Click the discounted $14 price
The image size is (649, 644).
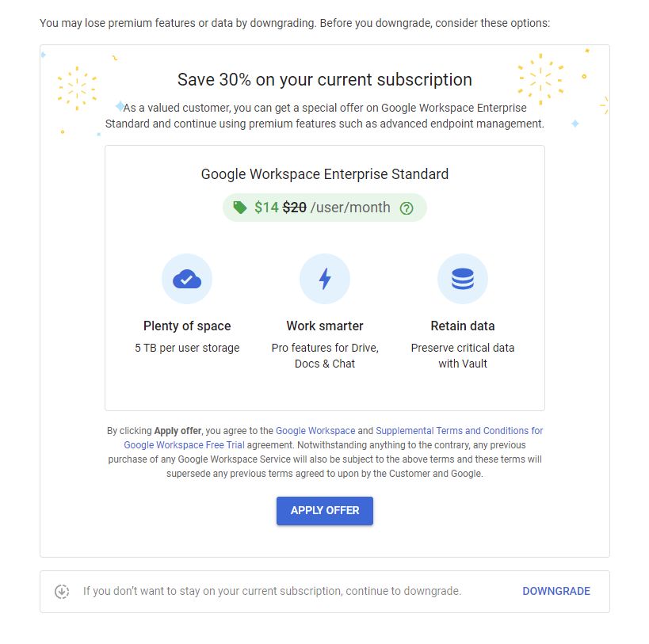click(266, 208)
